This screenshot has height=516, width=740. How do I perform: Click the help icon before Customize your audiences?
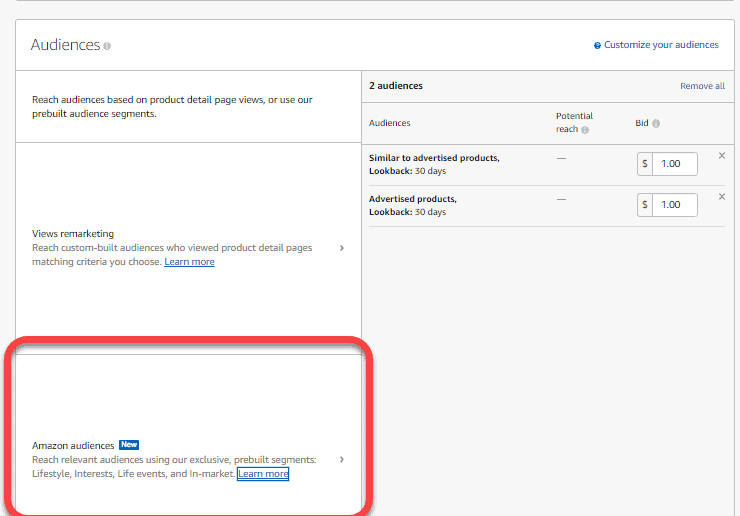[x=597, y=45]
